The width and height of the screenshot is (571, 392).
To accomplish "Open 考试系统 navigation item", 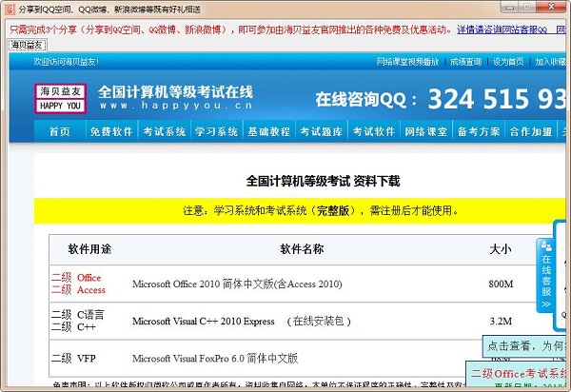I will coord(165,131).
